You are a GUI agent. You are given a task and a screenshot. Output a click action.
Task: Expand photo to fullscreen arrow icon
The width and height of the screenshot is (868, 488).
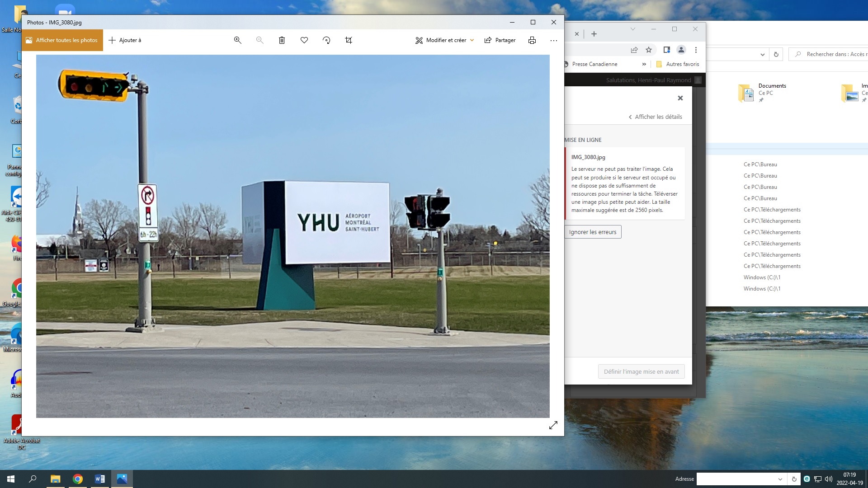click(553, 425)
